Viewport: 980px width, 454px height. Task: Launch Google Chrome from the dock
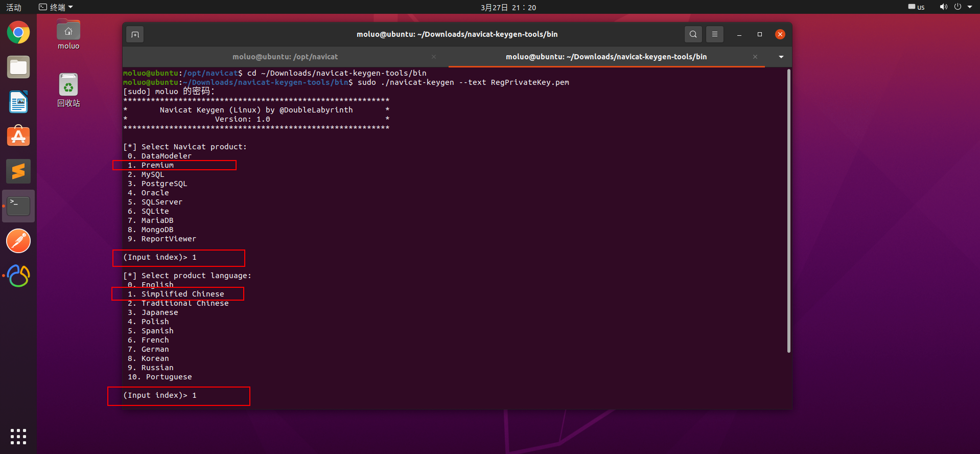18,33
